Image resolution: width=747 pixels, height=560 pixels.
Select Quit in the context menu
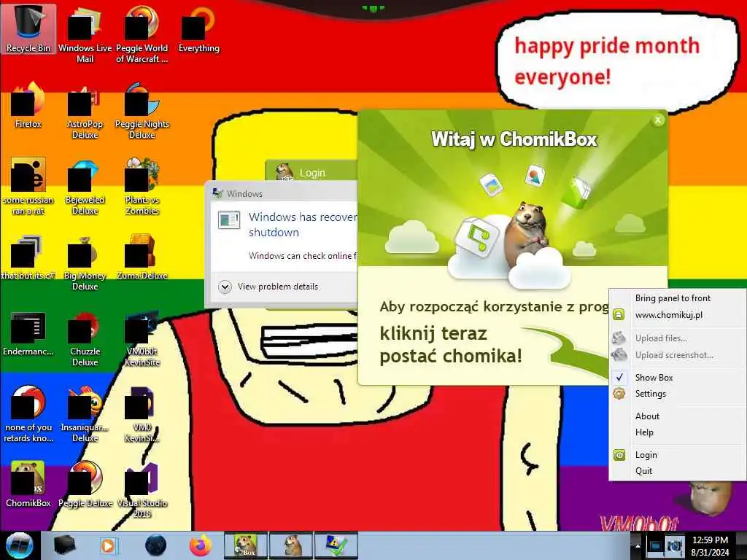pyautogui.click(x=677, y=471)
